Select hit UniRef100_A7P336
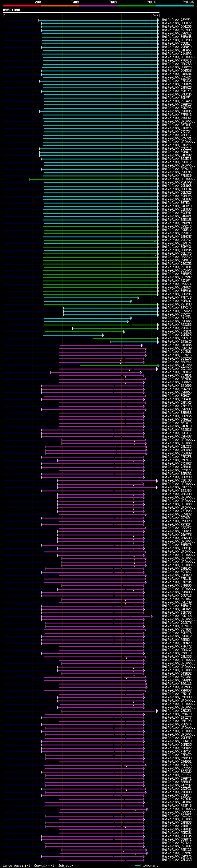Image resolution: width=197 pixels, height=868 pixels. (x=176, y=81)
